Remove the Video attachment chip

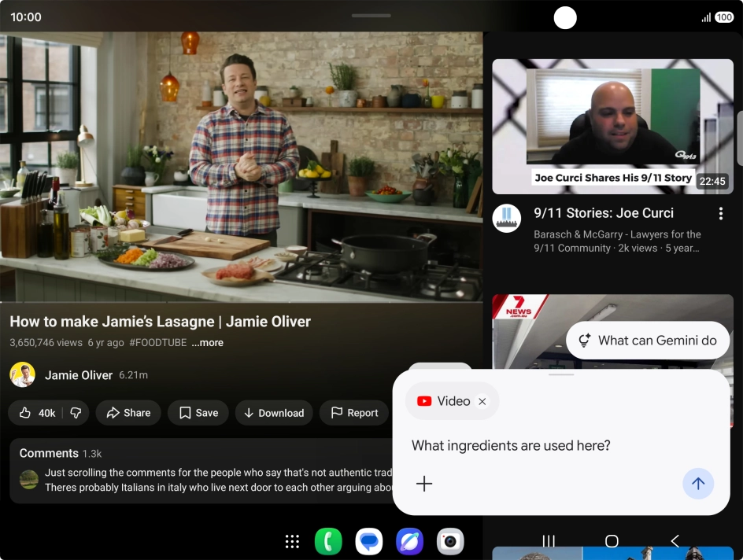tap(482, 401)
